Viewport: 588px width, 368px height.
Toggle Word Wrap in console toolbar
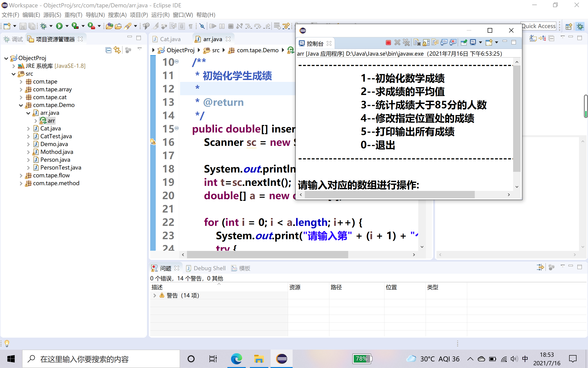(x=435, y=43)
